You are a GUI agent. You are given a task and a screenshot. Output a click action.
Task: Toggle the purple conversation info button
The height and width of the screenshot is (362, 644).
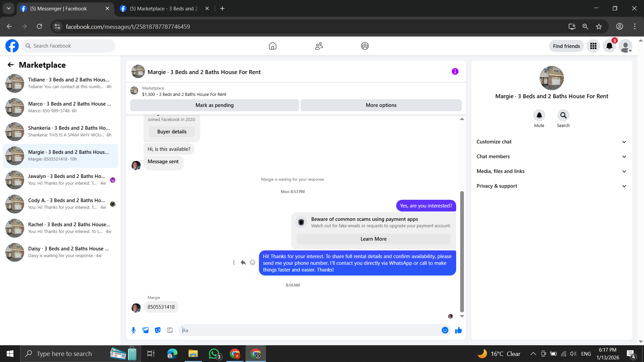[x=455, y=71]
